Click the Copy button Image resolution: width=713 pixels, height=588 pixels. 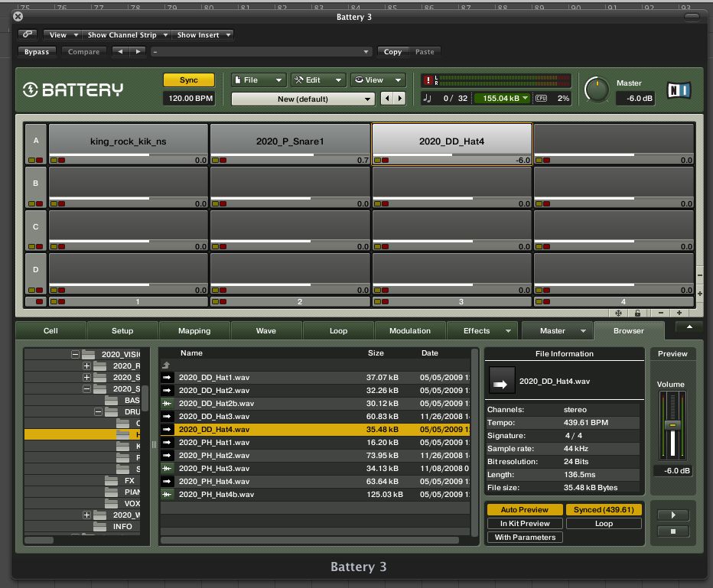392,52
